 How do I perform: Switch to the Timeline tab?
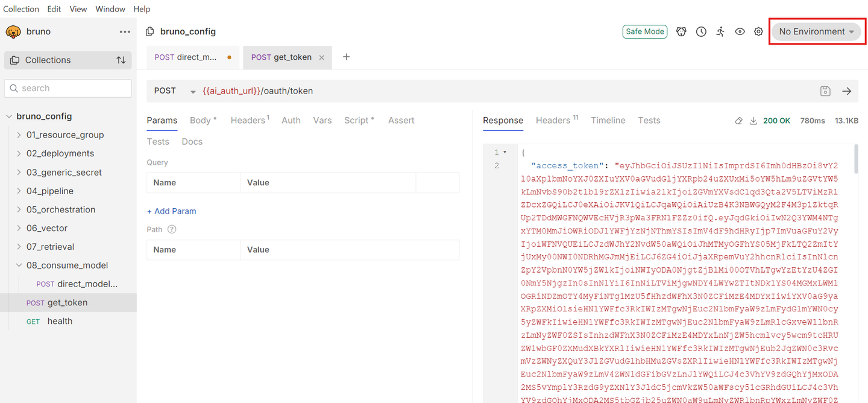click(608, 121)
